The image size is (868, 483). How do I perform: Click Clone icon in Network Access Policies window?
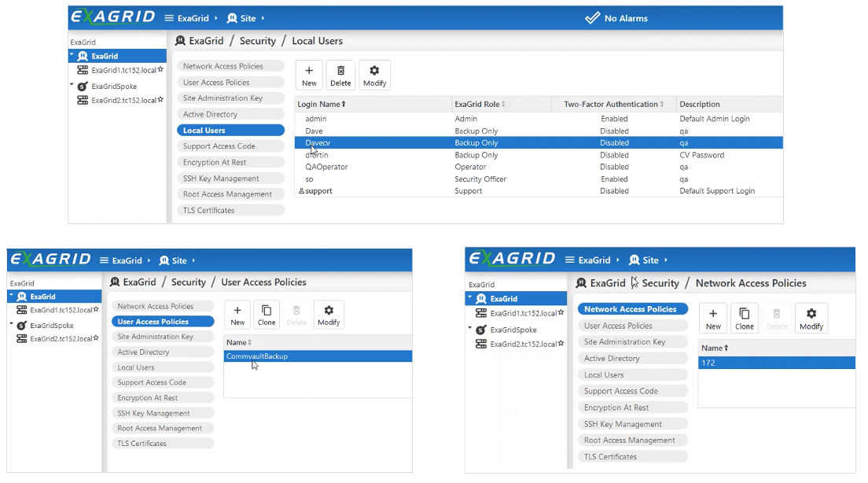(744, 319)
